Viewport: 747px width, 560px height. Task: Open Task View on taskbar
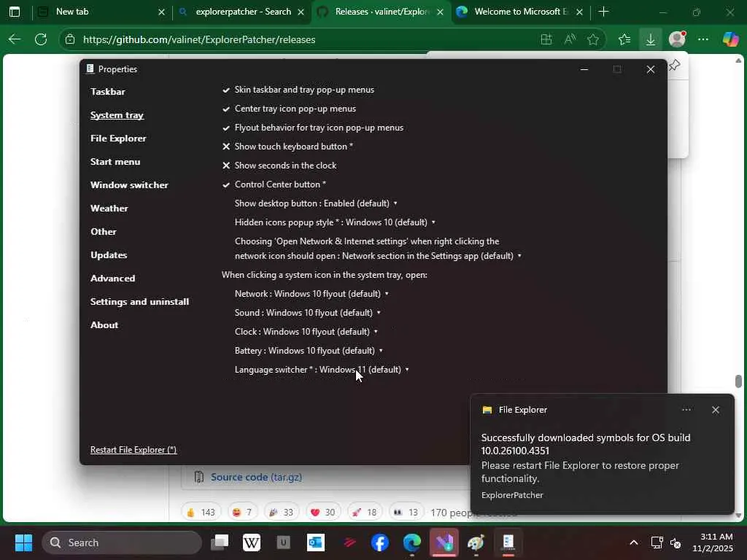tap(220, 542)
